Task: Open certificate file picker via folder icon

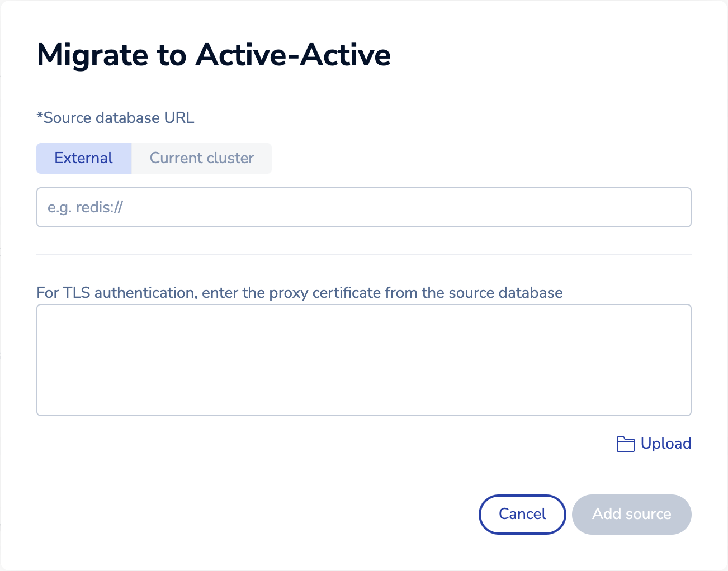Action: coord(625,444)
